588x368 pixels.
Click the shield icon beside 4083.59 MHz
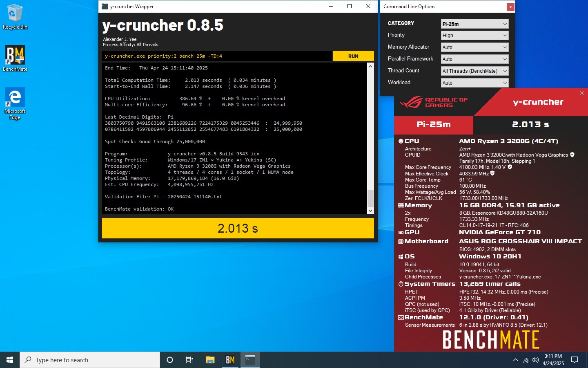[x=492, y=173]
